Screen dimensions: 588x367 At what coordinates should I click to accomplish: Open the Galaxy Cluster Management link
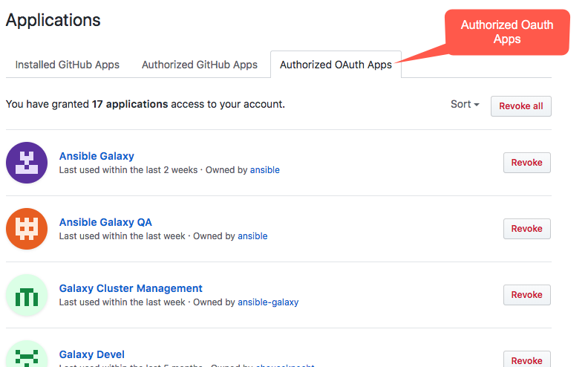131,288
